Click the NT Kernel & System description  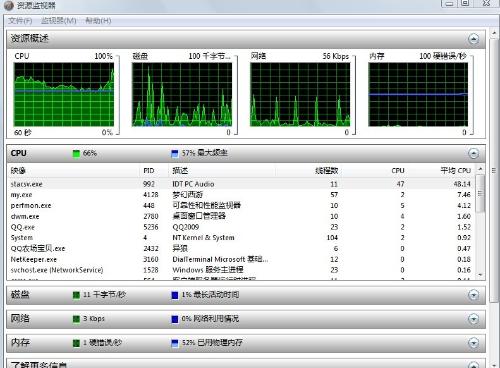pos(203,238)
